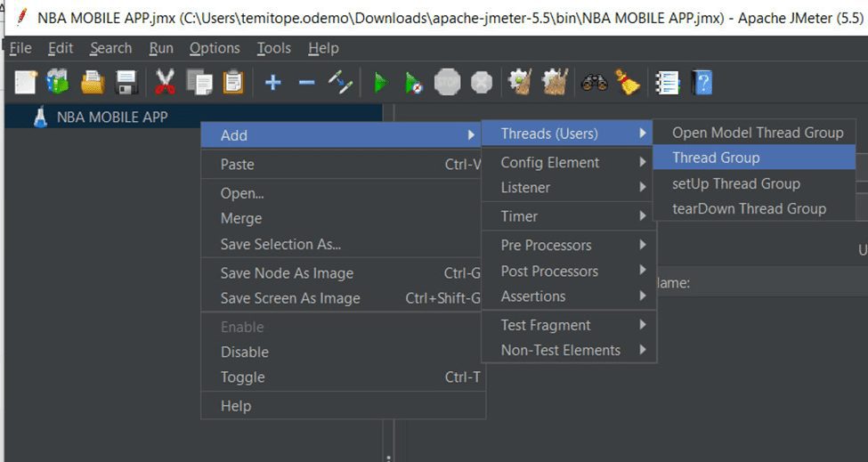
Task: Choose Disable from context menu
Action: tap(342, 352)
